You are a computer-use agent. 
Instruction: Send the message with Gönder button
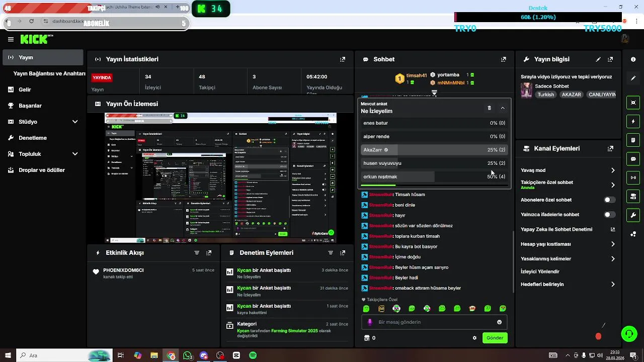tap(495, 338)
